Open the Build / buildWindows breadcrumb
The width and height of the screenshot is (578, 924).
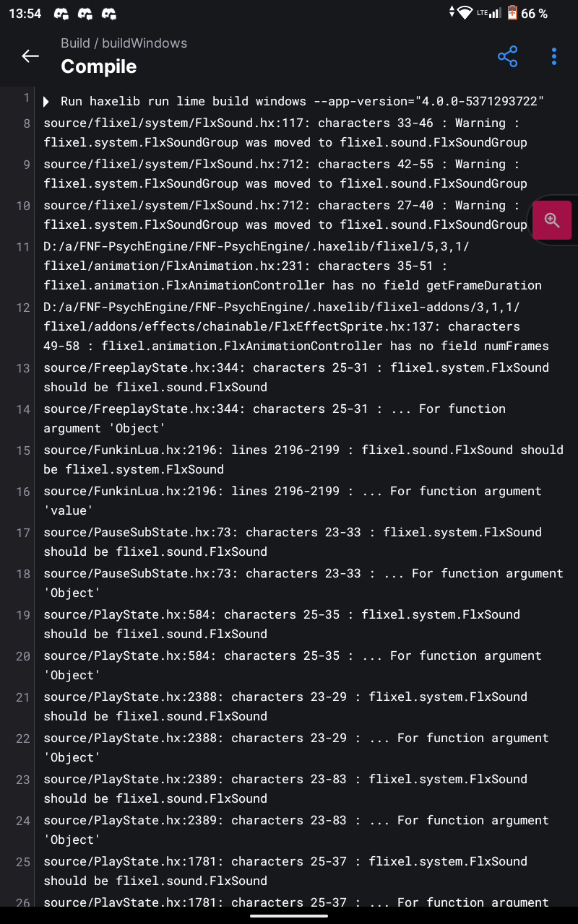pyautogui.click(x=124, y=43)
